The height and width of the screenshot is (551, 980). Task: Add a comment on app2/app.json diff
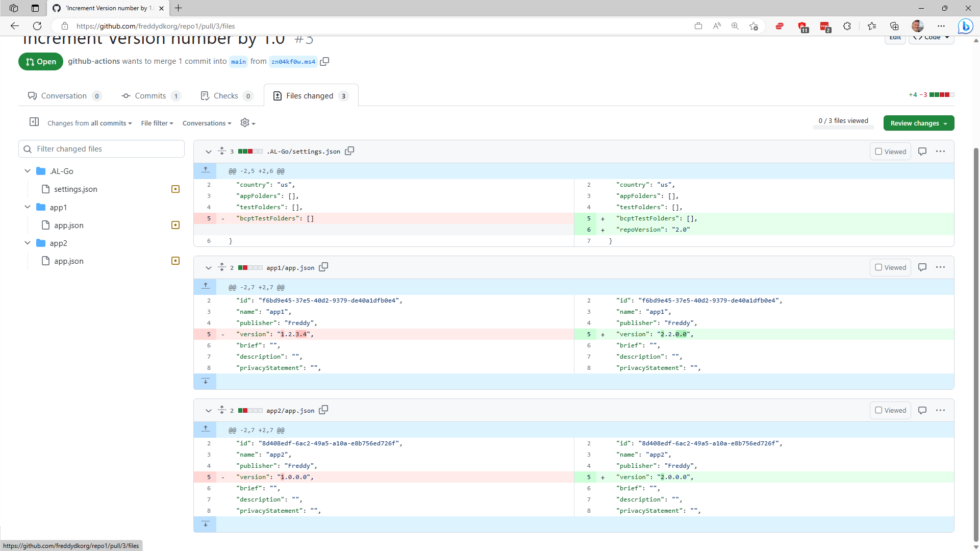(x=922, y=410)
